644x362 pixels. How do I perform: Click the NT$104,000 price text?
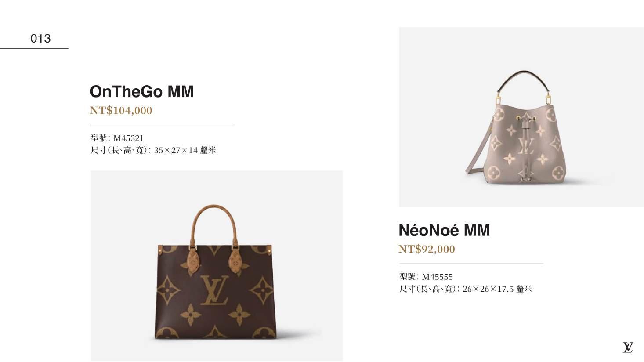tap(121, 110)
